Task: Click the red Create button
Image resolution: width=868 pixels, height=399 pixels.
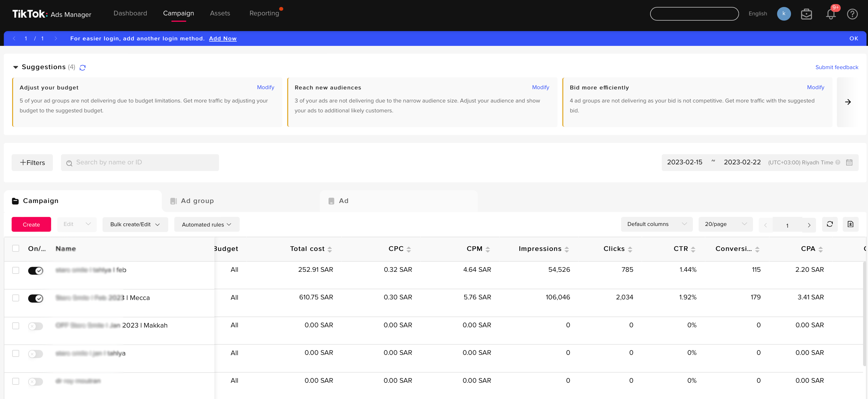Action: [31, 224]
